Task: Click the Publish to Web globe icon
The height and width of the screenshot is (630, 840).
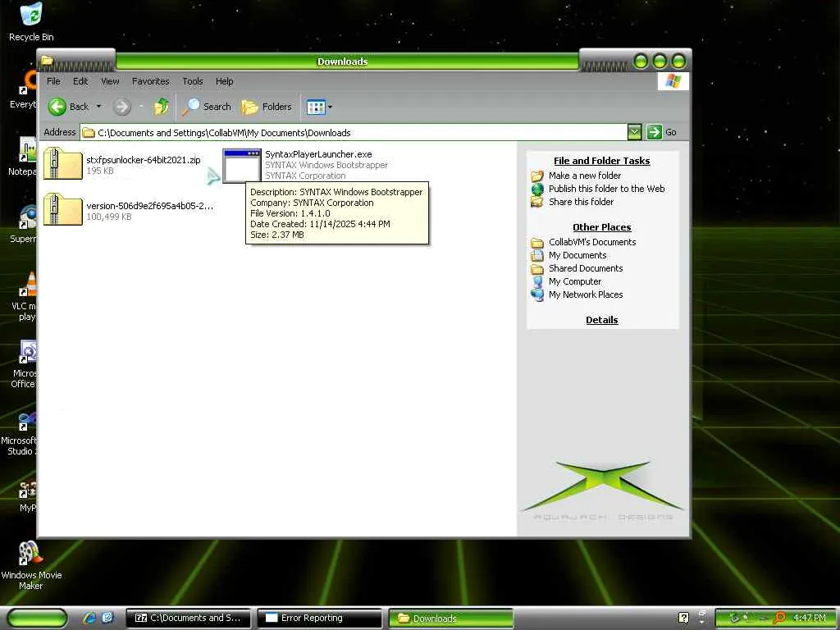Action: click(x=536, y=189)
